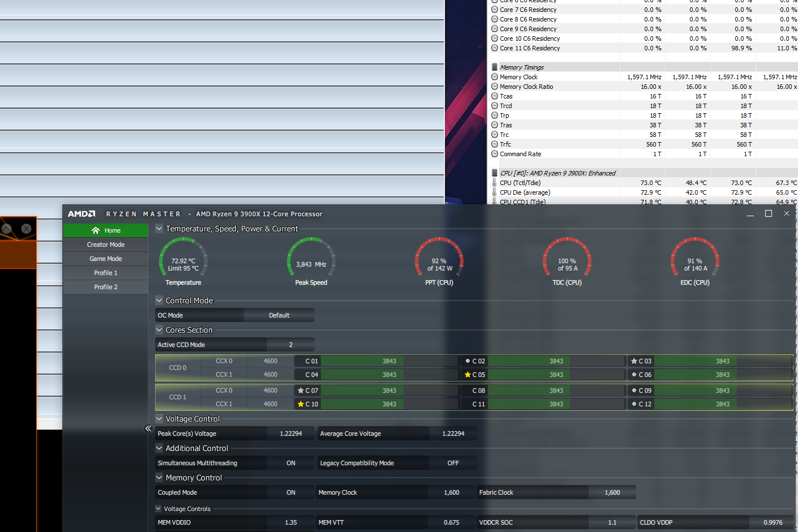Click the Fabric Clock 1,600 value field
Screen dimensions: 798x532
pyautogui.click(x=612, y=492)
